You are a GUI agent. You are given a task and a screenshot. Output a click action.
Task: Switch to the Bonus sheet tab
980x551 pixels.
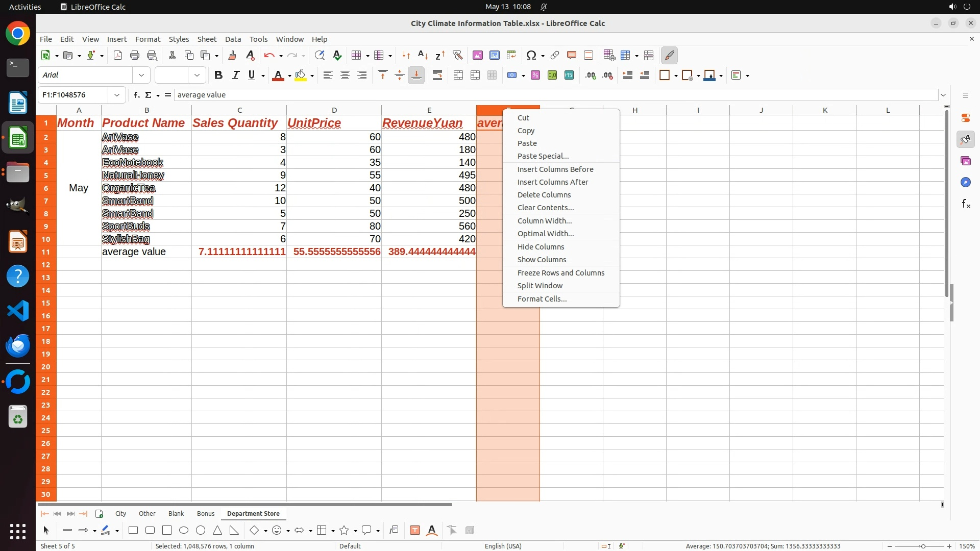(206, 513)
